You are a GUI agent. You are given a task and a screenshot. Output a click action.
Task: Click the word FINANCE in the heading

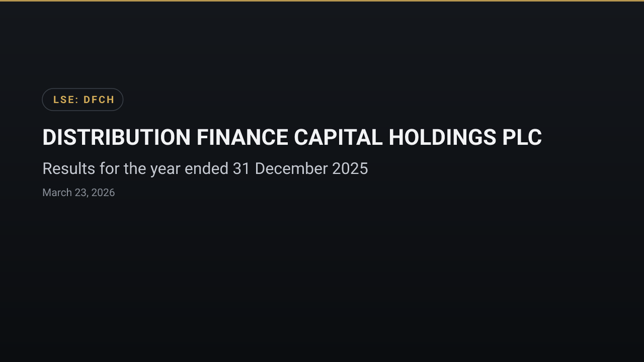tap(242, 137)
